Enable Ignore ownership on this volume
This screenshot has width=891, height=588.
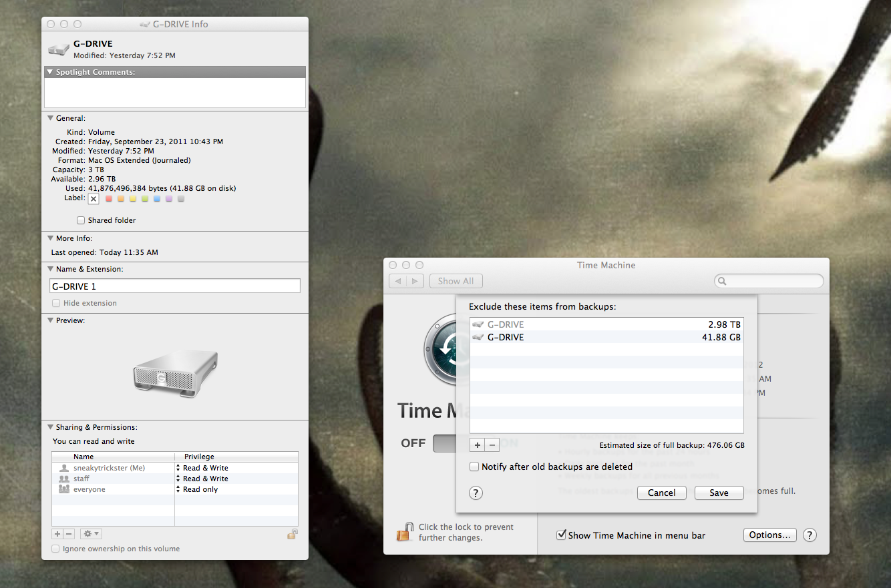coord(56,549)
